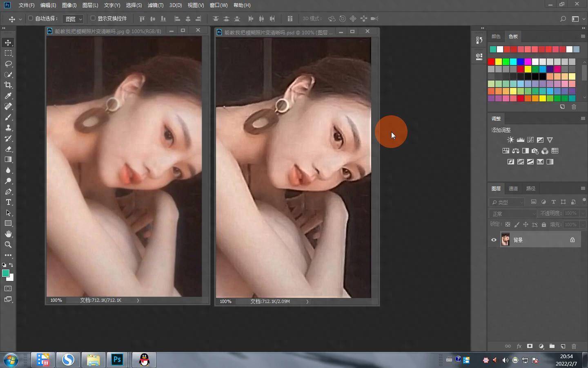Select the Eyedropper tool

point(8,96)
